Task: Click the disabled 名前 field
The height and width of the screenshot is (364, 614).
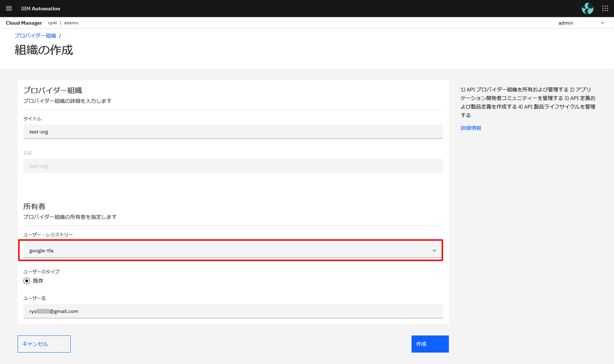Action: point(233,166)
